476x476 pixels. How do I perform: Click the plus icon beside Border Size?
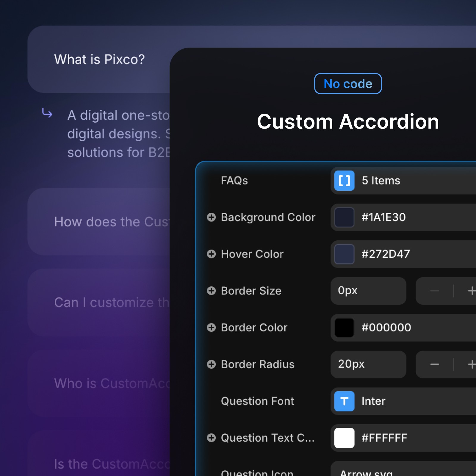(x=211, y=291)
